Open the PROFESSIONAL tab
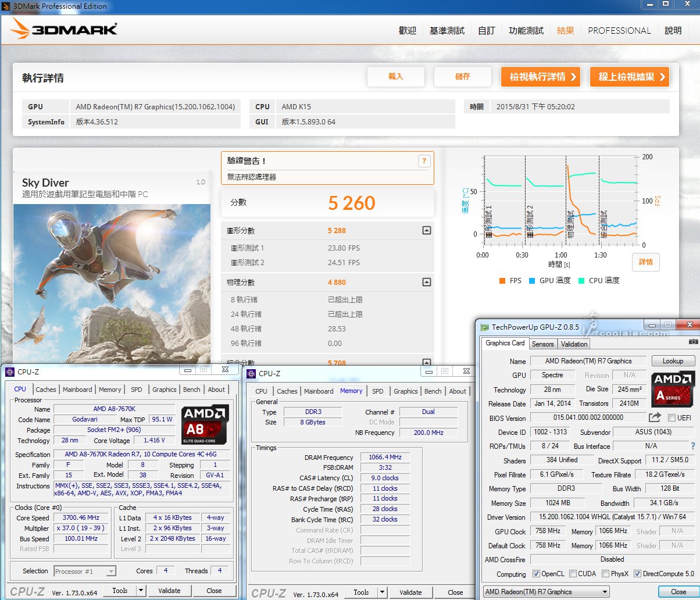 coord(619,31)
